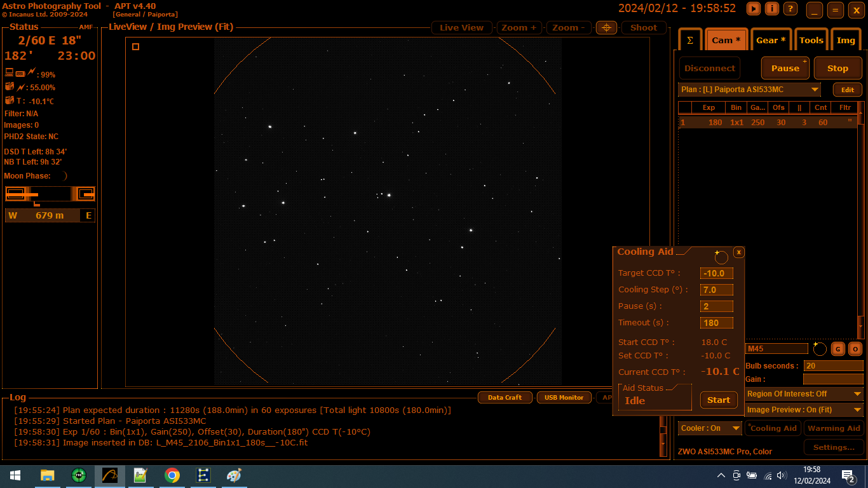Click the volume icon in system tray

click(782, 475)
